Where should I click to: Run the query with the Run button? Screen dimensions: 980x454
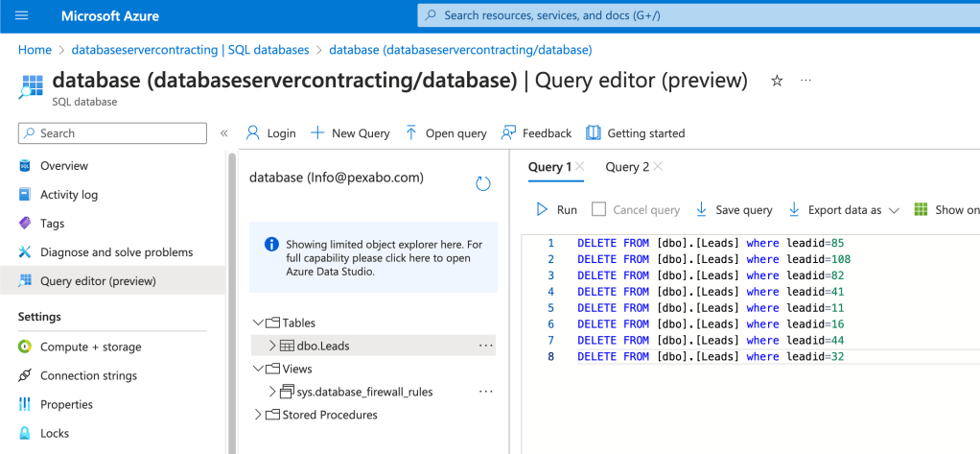point(557,209)
